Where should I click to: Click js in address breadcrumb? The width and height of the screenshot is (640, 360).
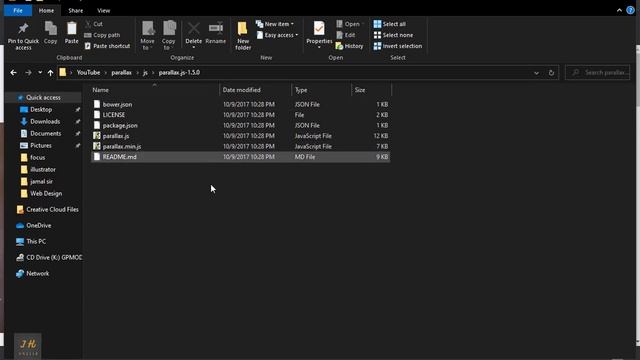(145, 73)
